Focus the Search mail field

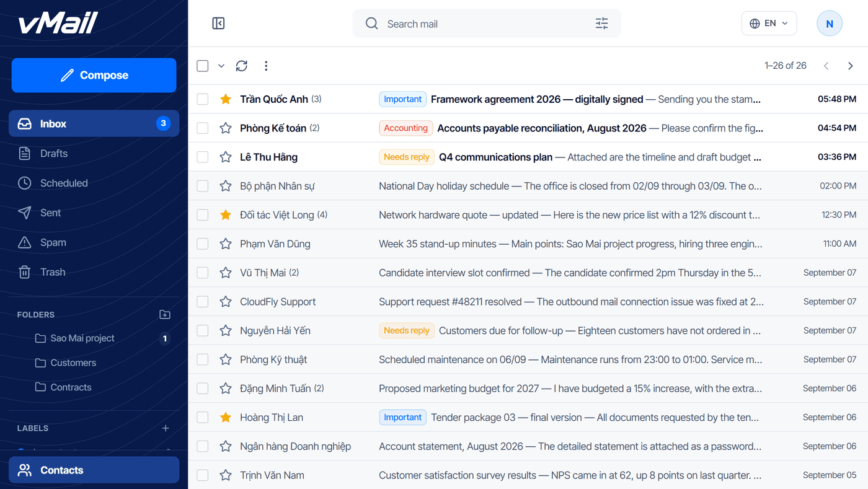[487, 24]
